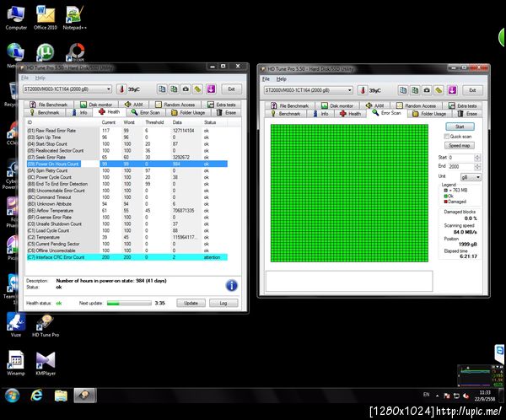506x420 pixels.
Task: Click the Log button in Health window
Action: (x=223, y=303)
